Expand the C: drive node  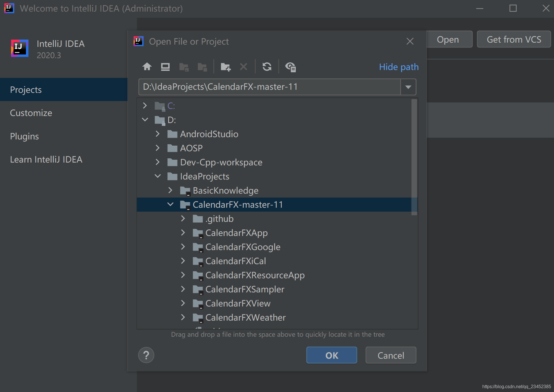click(x=145, y=106)
